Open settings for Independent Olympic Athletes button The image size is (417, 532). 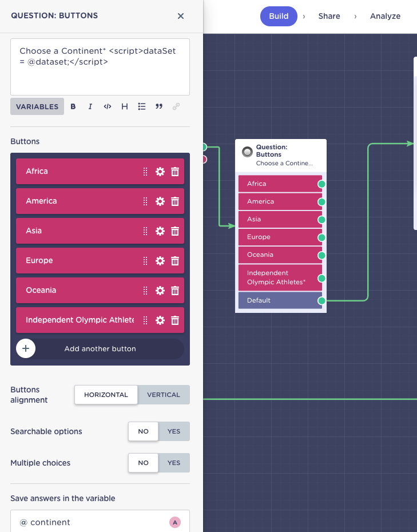[160, 320]
